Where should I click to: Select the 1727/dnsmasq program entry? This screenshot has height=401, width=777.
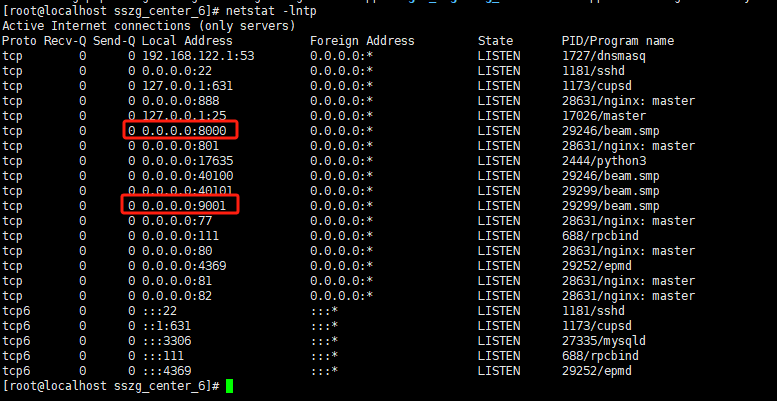tap(604, 56)
